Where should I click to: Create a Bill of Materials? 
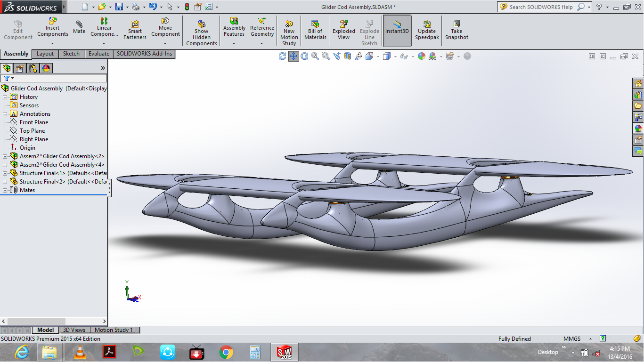315,30
